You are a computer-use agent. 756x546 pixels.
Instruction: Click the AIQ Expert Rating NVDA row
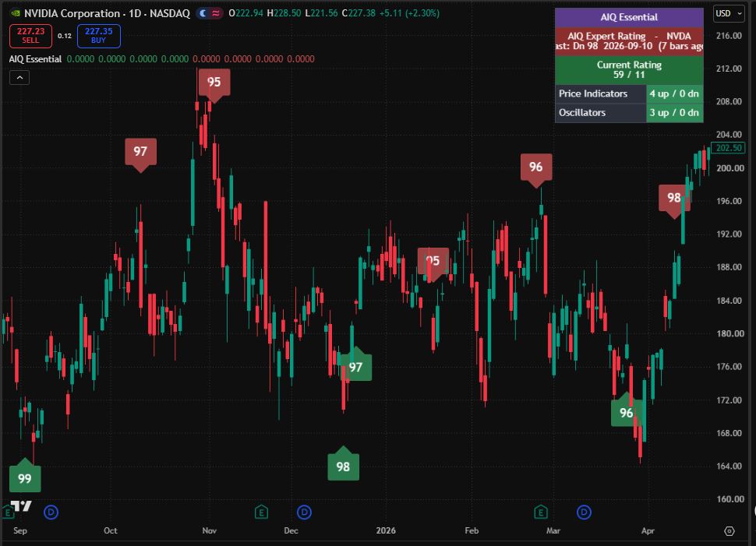(x=629, y=41)
